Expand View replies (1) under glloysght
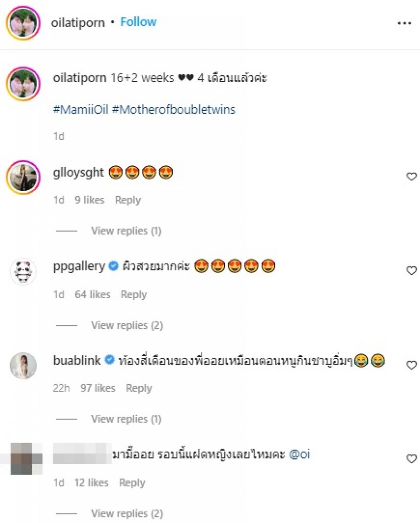This screenshot has height=523, width=420. [126, 231]
